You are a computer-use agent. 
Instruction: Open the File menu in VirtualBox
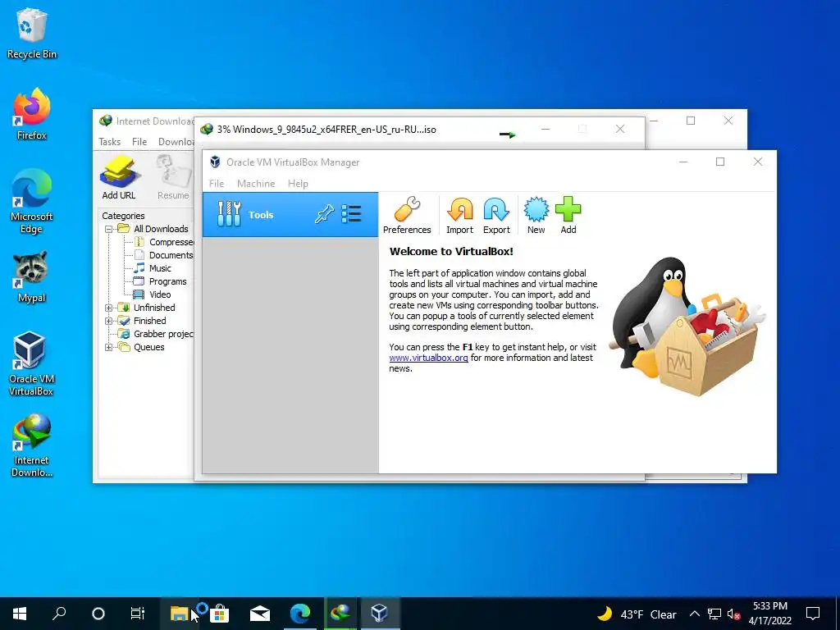[217, 183]
